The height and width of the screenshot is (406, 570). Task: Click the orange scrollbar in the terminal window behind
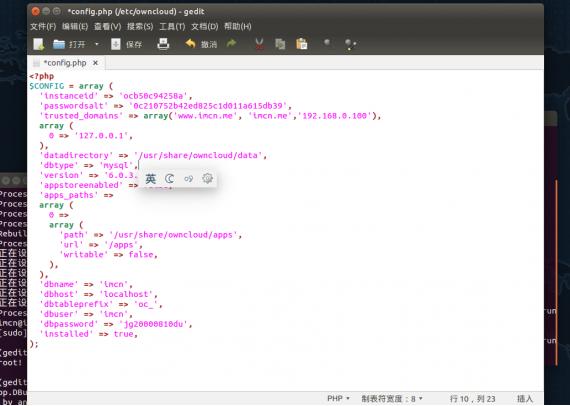pyautogui.click(x=557, y=273)
